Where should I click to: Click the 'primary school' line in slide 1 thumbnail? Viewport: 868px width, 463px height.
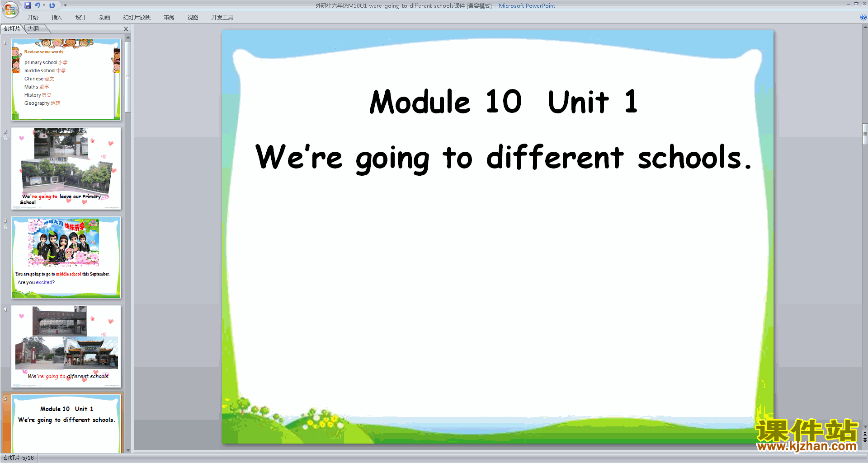click(46, 62)
